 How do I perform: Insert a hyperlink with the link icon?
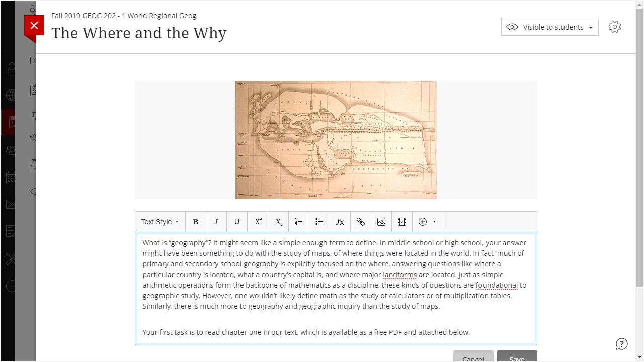[361, 222]
